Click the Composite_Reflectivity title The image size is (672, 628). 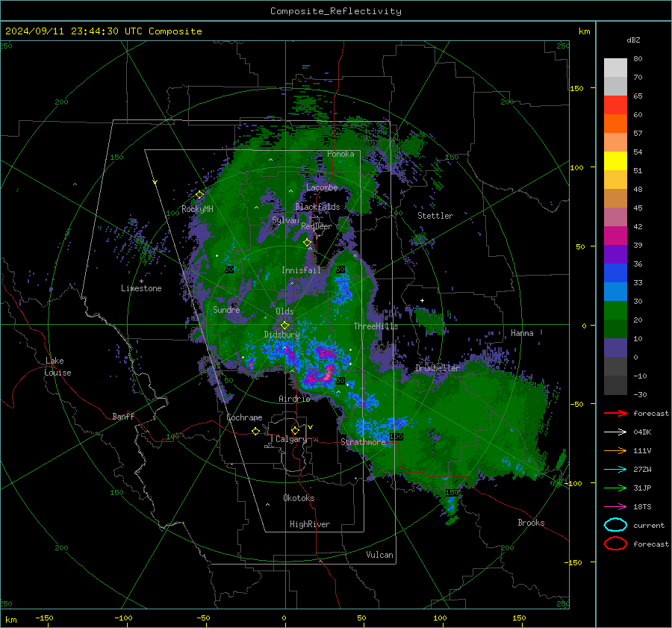[x=336, y=11]
